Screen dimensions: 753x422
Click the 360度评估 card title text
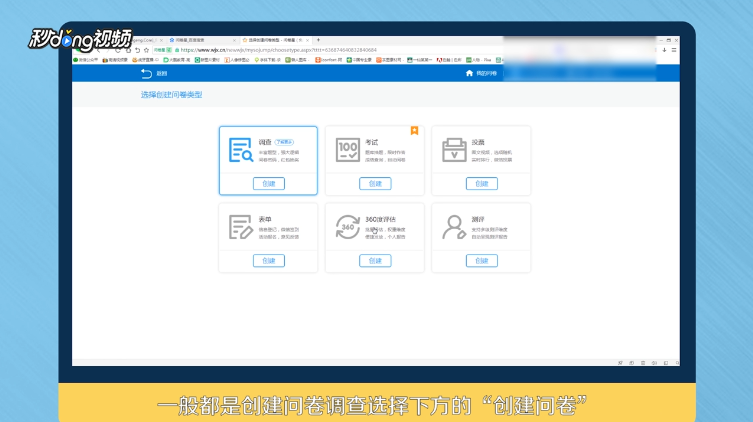pos(380,219)
